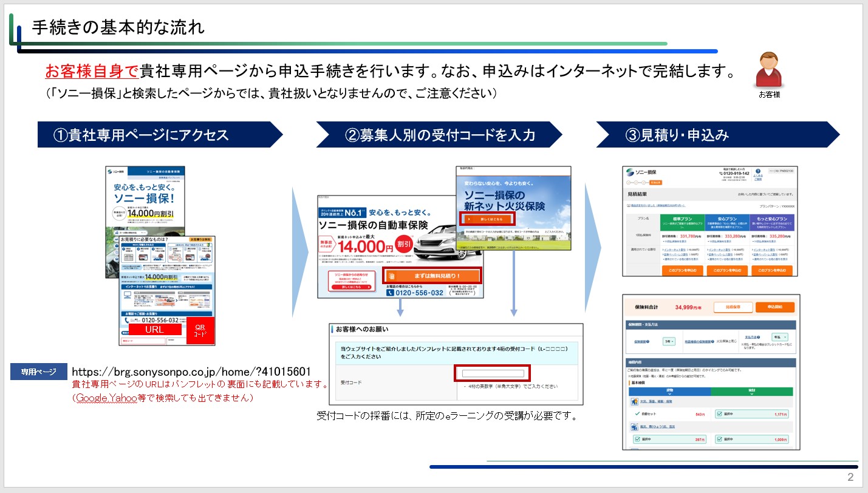Click the 家財 column header
Image resolution: width=868 pixels, height=493 pixels.
click(752, 392)
